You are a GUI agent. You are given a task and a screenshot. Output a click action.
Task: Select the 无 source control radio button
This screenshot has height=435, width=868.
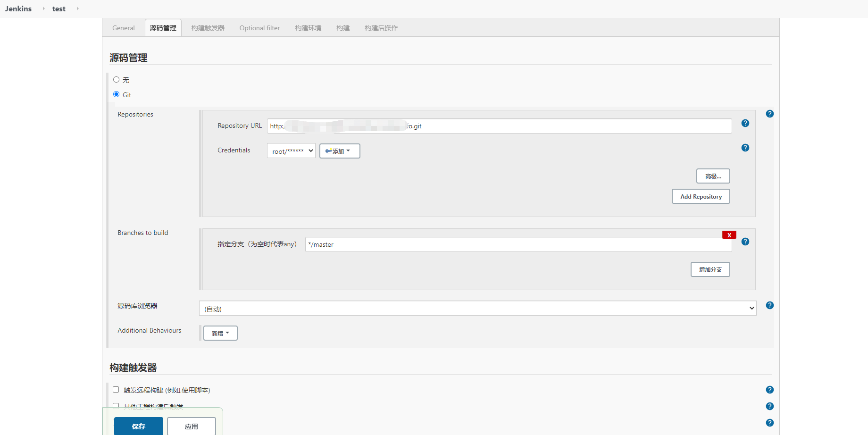pyautogui.click(x=116, y=80)
